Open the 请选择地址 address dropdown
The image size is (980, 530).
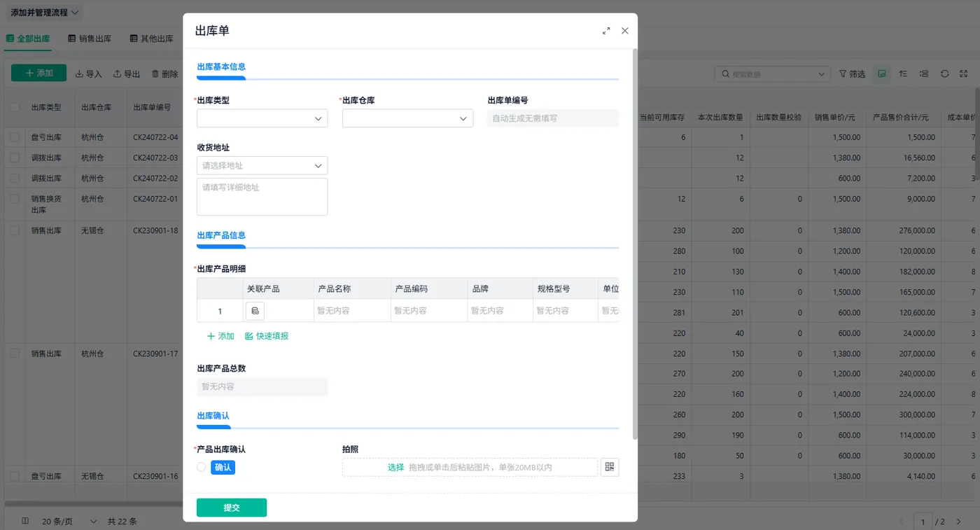pos(262,165)
